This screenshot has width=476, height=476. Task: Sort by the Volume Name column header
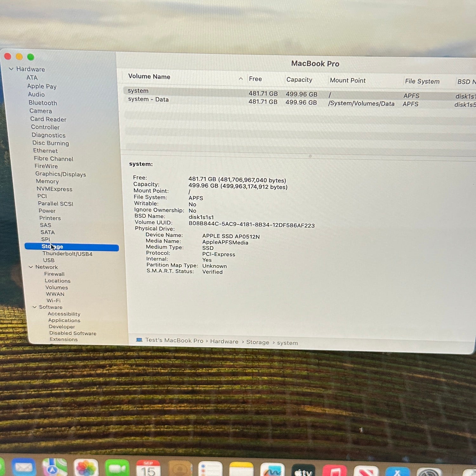149,76
